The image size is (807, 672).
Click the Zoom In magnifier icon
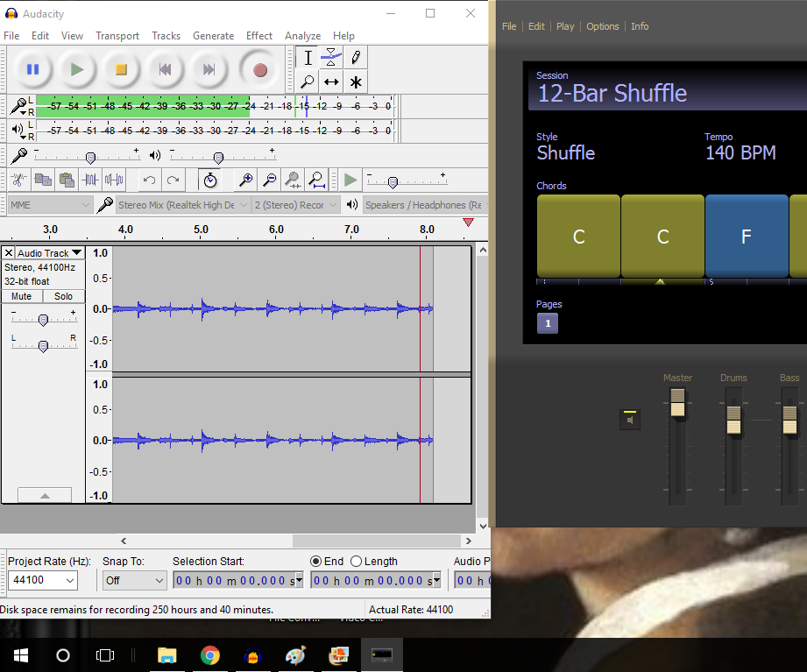247,180
